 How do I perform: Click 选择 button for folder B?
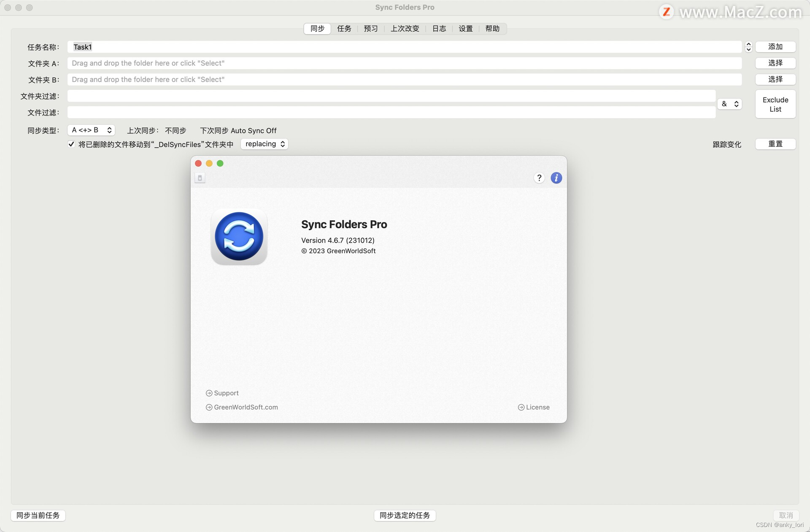click(x=775, y=79)
